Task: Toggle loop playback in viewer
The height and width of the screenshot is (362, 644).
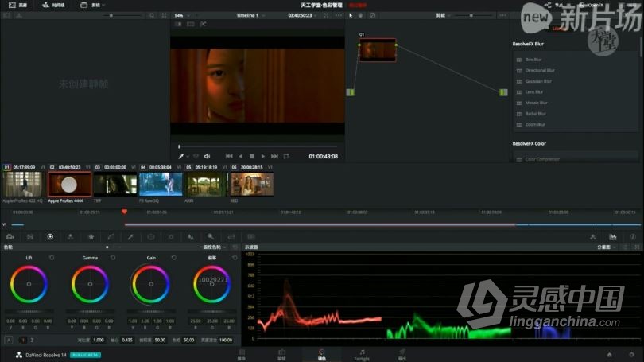Action: 286,156
